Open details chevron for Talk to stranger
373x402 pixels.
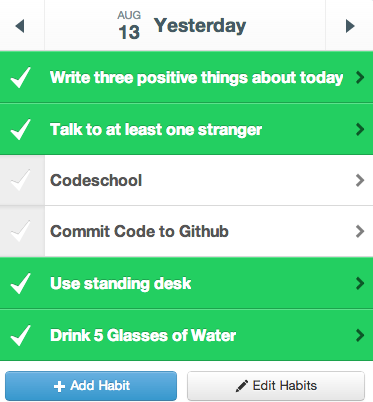pyautogui.click(x=360, y=129)
